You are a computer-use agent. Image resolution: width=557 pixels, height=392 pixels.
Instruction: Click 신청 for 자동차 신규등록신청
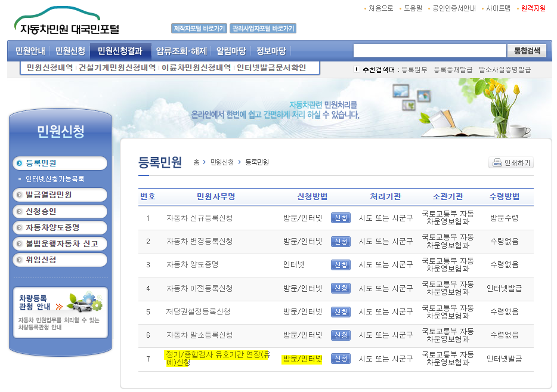[340, 218]
